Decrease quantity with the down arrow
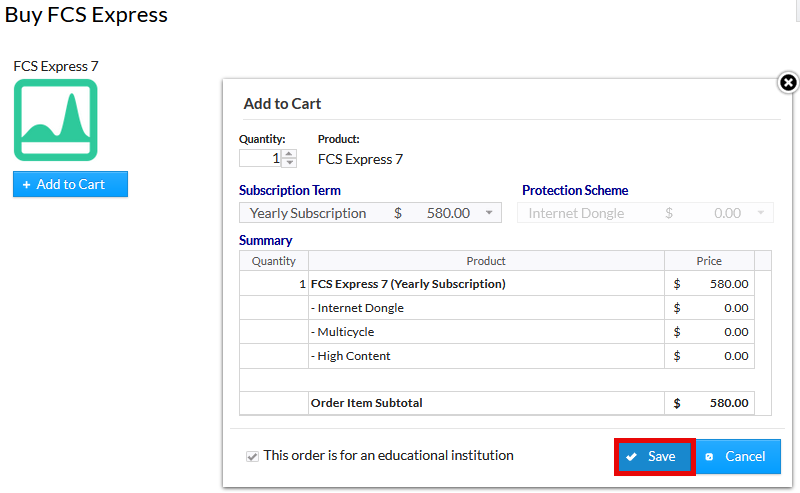 tap(289, 163)
